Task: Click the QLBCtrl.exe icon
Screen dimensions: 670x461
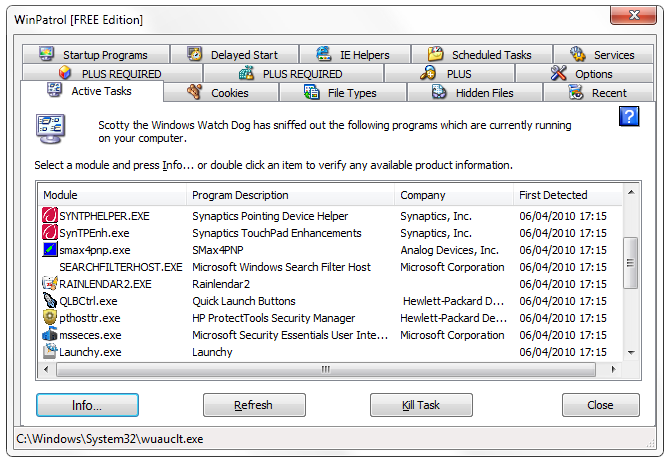Action: [x=50, y=300]
